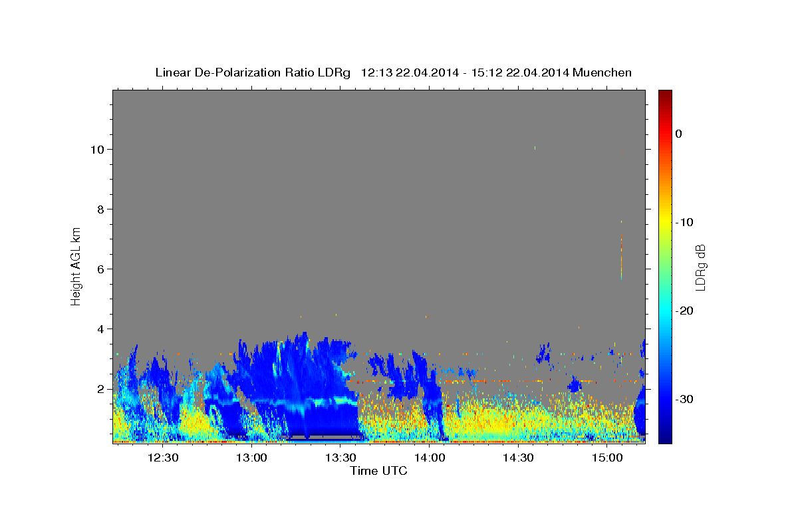Click the colorbar value -10
This screenshot has height=532, width=798.
[685, 222]
